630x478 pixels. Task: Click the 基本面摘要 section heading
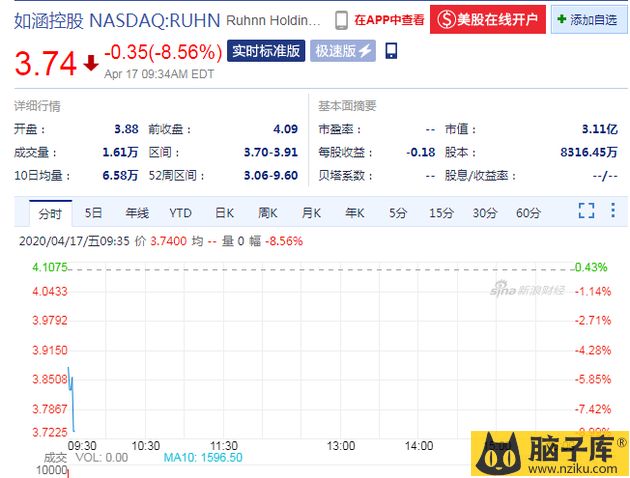click(347, 106)
